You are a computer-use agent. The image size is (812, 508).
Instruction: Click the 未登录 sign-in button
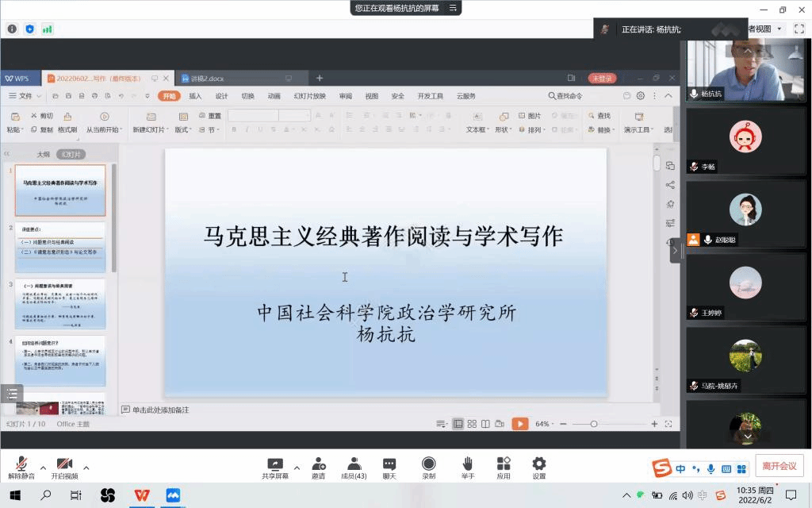pos(602,79)
